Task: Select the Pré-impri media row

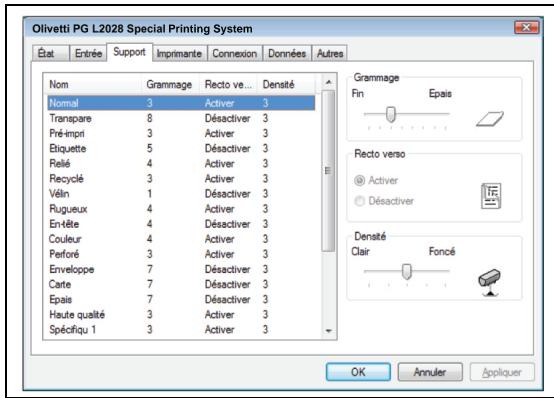Action: pyautogui.click(x=181, y=134)
